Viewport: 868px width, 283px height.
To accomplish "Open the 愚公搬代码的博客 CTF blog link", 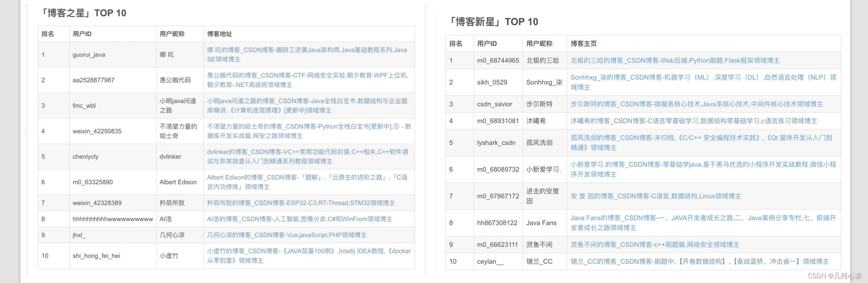I will (x=307, y=80).
